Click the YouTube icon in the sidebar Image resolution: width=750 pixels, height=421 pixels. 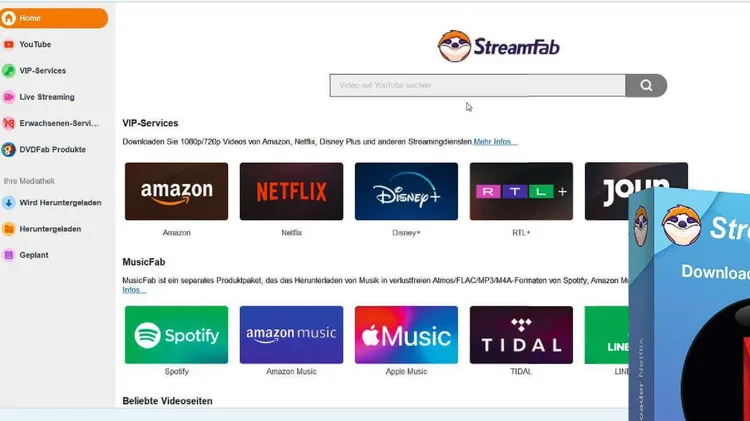9,44
